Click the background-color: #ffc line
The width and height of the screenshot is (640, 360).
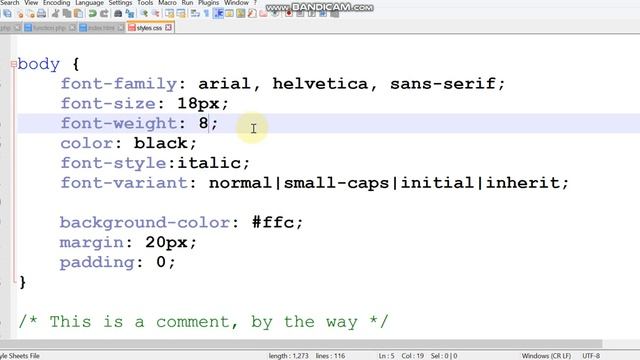point(181,222)
